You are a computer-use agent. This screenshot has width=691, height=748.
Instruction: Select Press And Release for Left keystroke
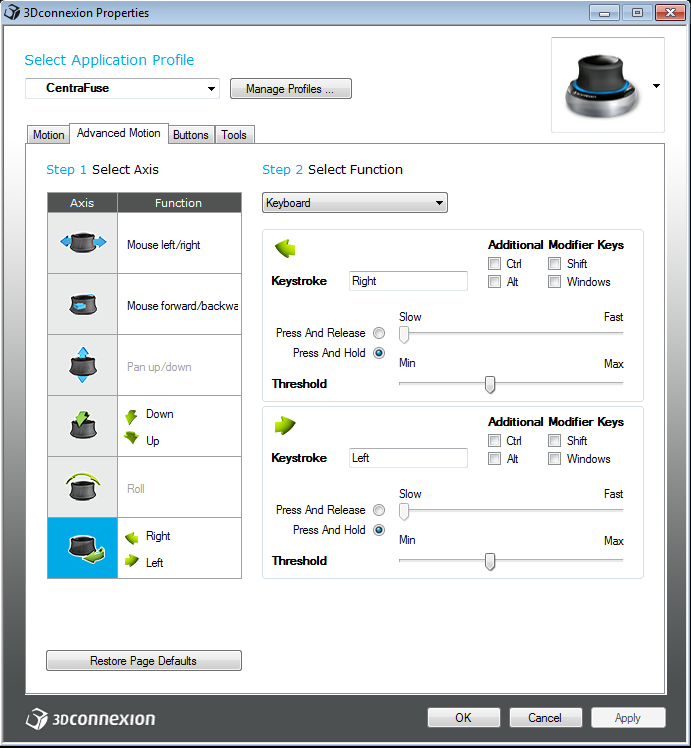(x=379, y=510)
